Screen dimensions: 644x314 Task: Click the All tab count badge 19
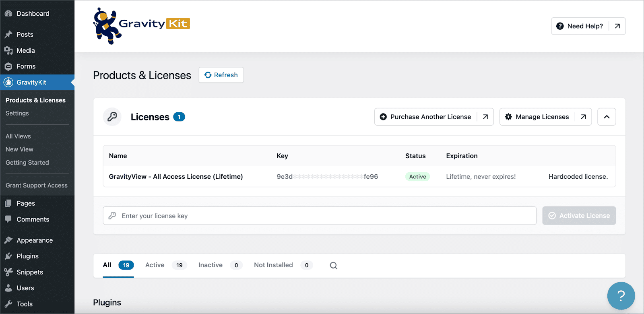click(126, 265)
